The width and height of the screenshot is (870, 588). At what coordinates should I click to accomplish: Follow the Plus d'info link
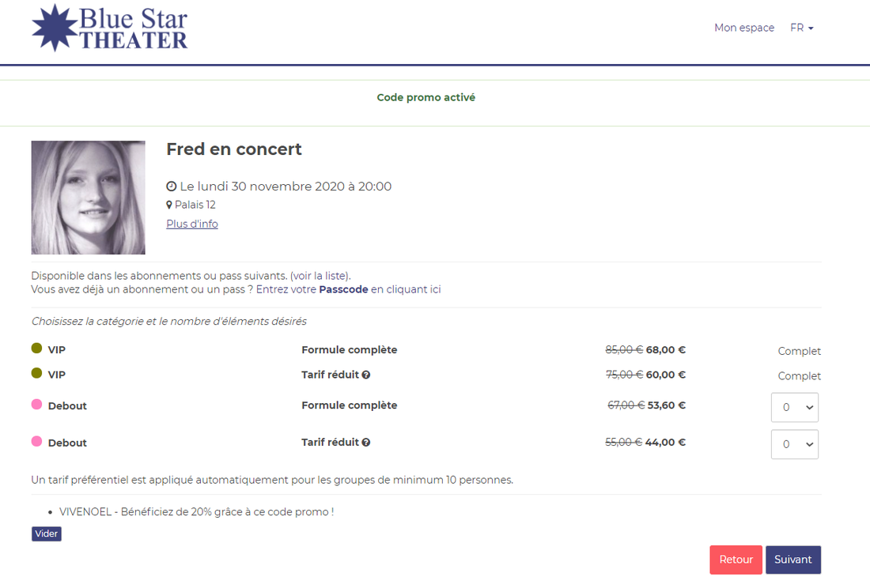pos(192,224)
